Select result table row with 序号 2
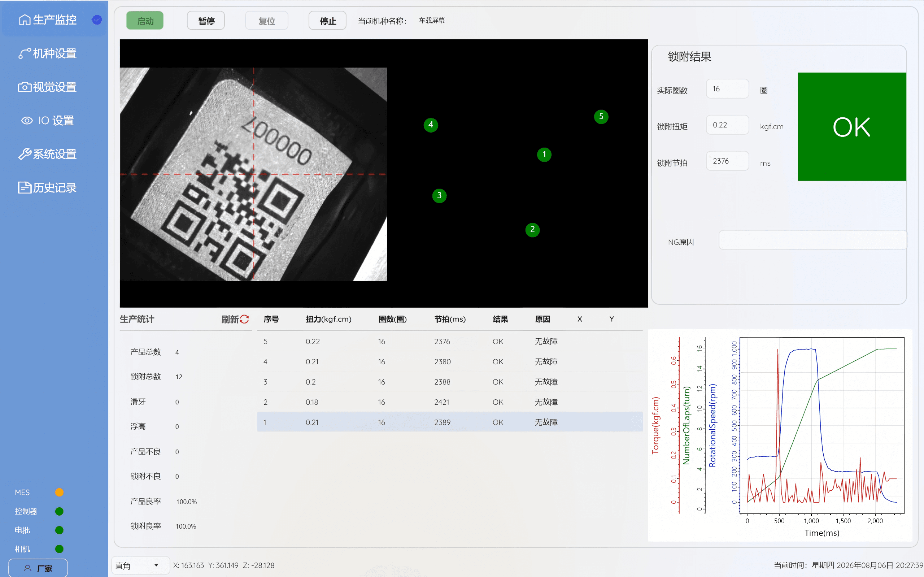Screen dimensions: 924x577 point(450,402)
